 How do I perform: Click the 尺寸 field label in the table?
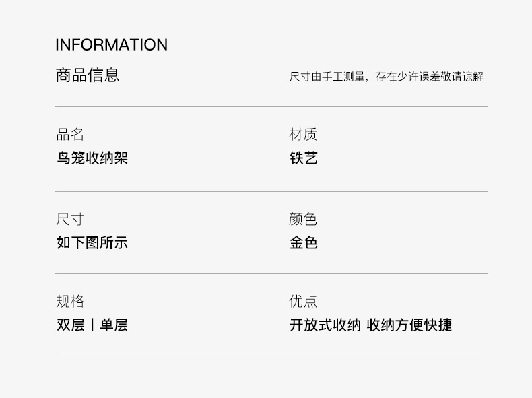pos(70,220)
